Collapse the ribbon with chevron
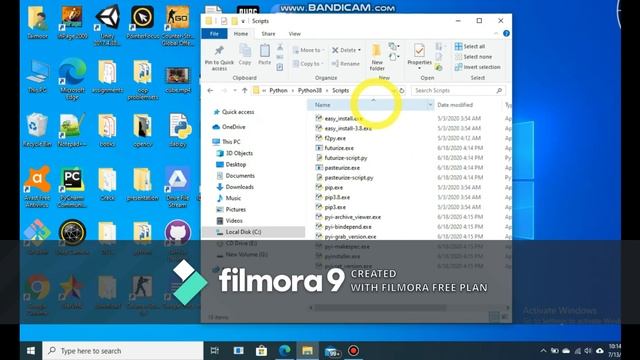640x360 pixels. [x=496, y=33]
